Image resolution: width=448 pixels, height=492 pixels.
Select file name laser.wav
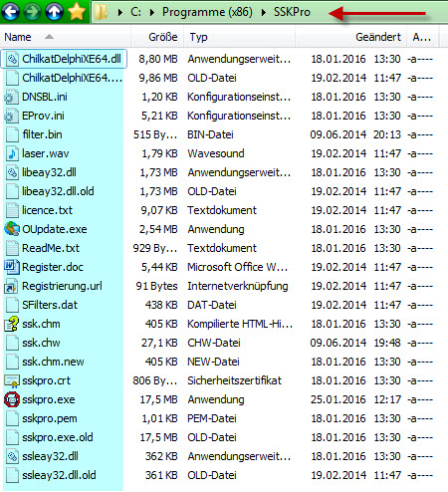[x=46, y=153]
